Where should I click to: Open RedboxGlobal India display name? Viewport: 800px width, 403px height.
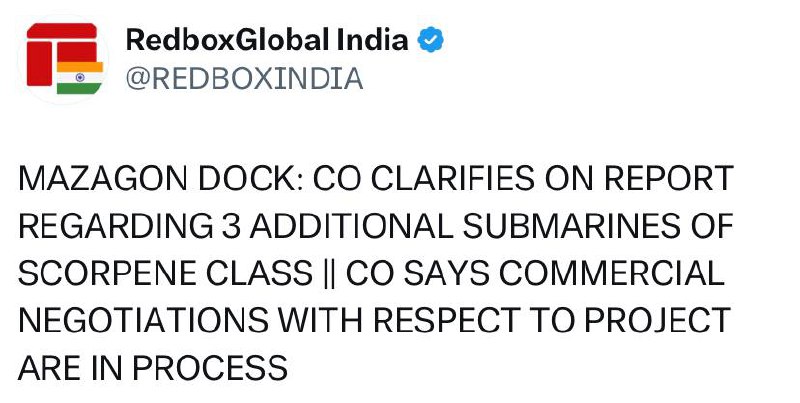[x=267, y=40]
